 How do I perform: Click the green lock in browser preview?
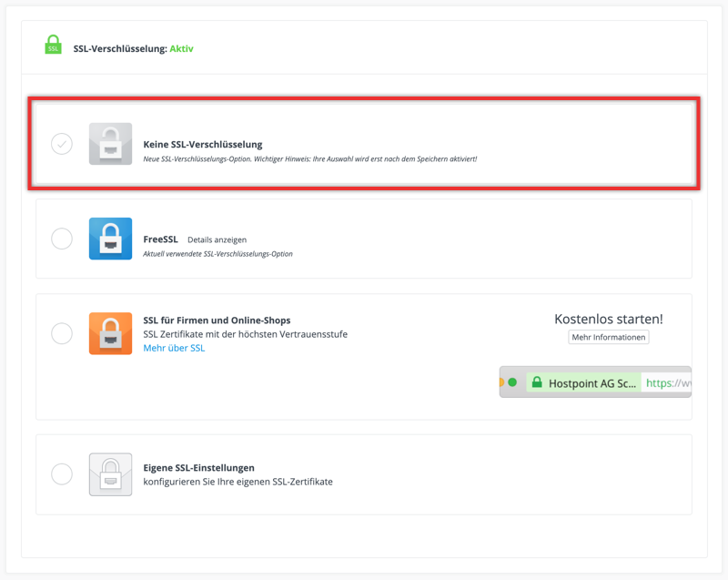click(x=537, y=382)
